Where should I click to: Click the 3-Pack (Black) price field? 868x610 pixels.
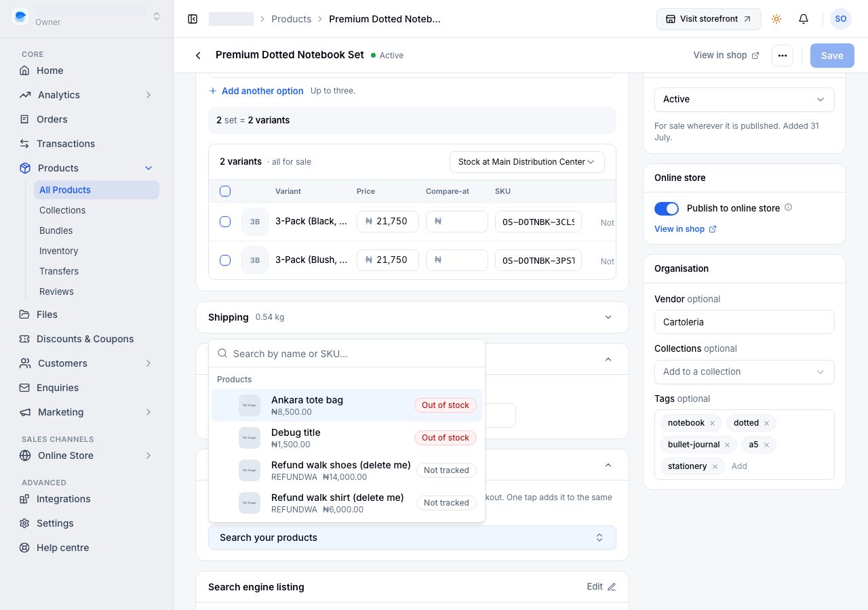coord(387,222)
